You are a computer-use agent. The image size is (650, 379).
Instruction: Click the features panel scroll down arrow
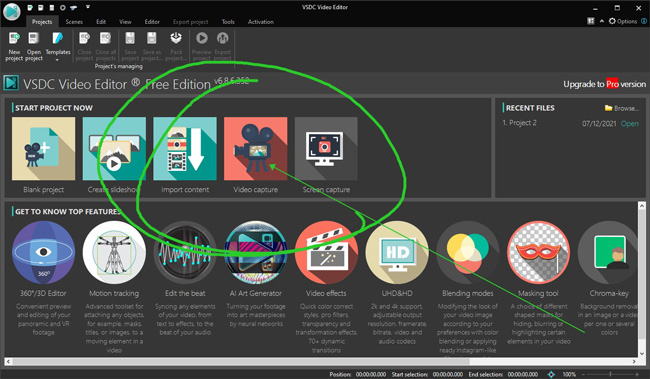point(642,354)
